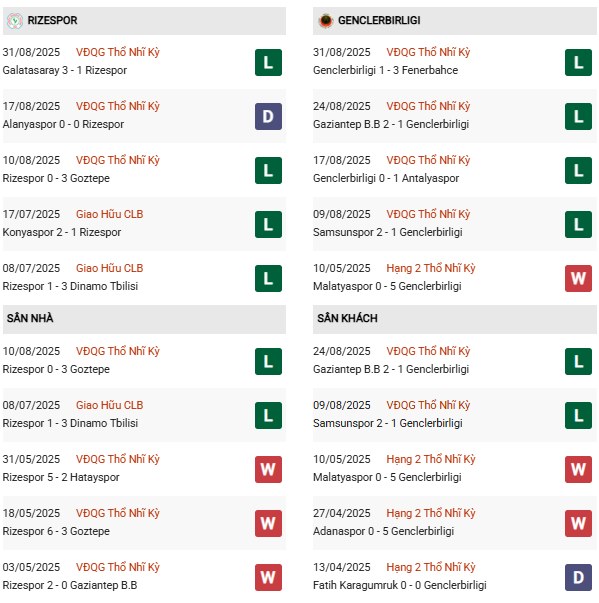Select the SÂN NHÀ section header
This screenshot has width=599, height=603.
pyautogui.click(x=144, y=319)
